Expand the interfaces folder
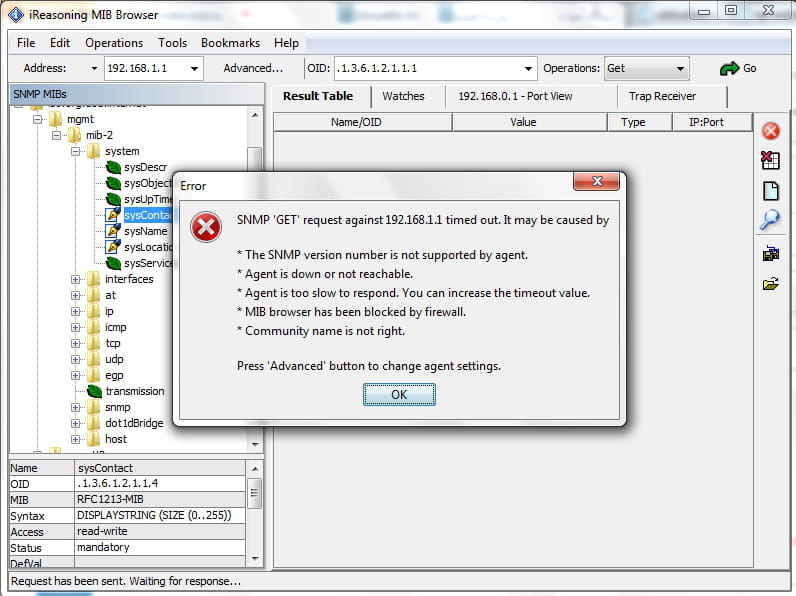 [x=76, y=279]
